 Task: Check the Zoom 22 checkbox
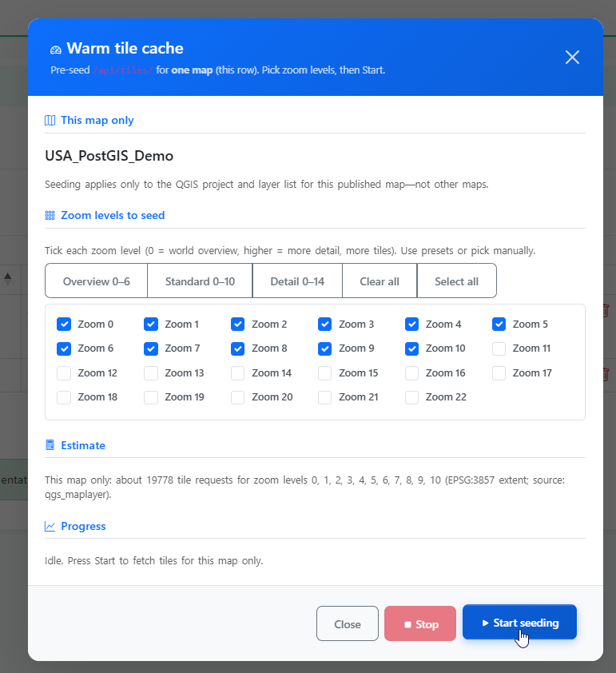coord(412,397)
